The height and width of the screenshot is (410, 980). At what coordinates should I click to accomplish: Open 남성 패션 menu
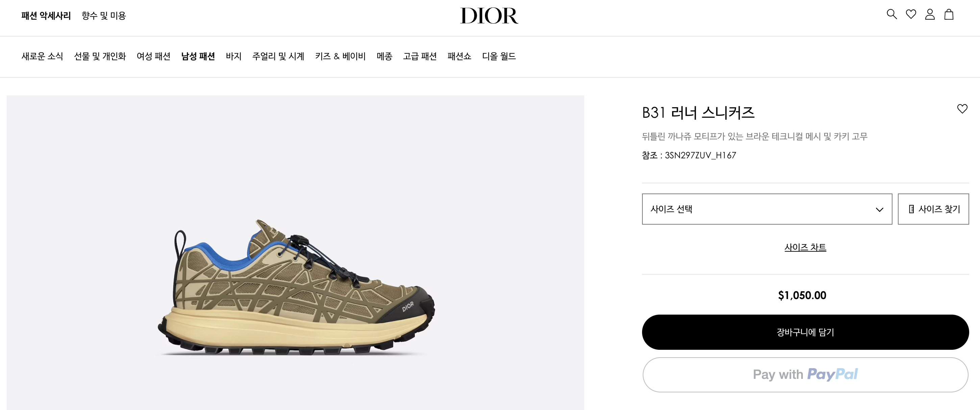pos(198,56)
